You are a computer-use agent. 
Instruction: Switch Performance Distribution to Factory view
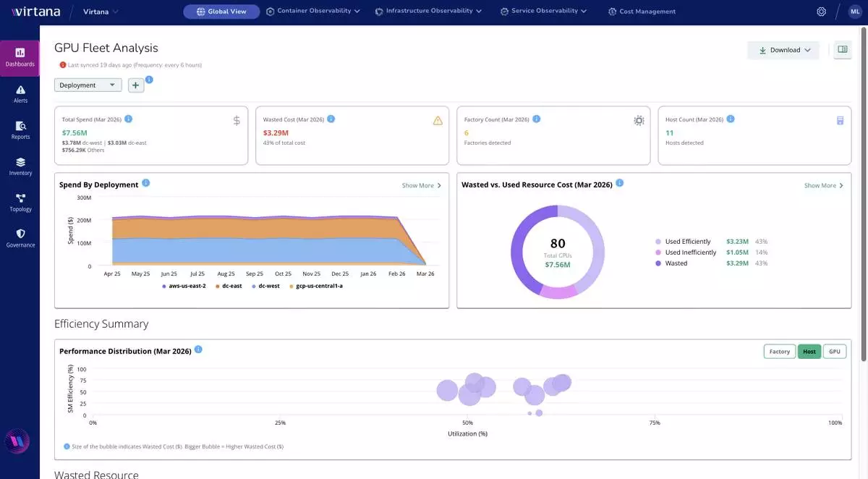[x=779, y=352]
